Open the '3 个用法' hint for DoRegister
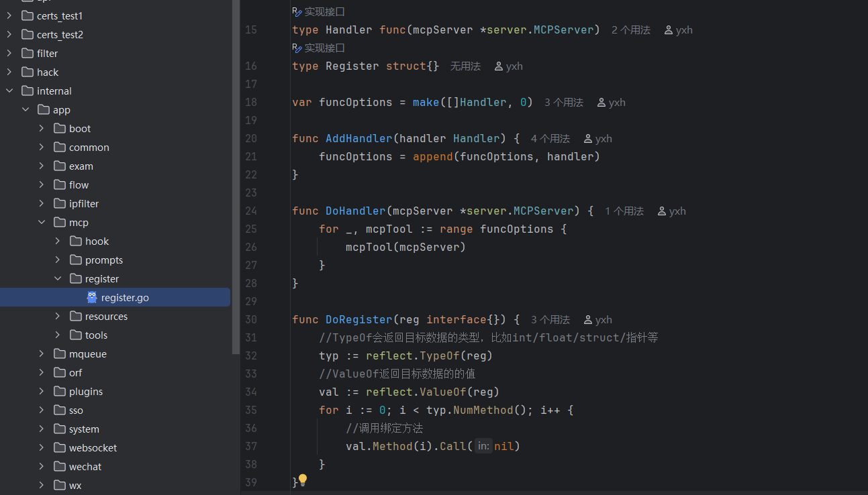The image size is (868, 495). click(x=550, y=320)
